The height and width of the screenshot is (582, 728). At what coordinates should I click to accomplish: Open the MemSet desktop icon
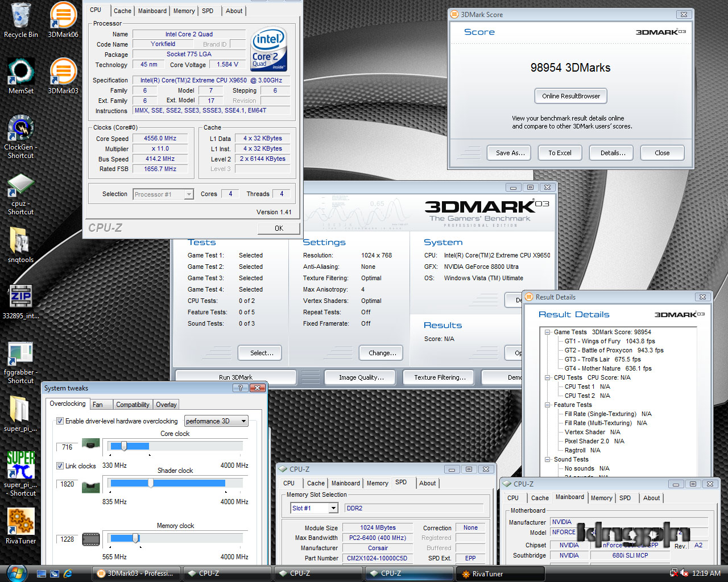tap(20, 76)
